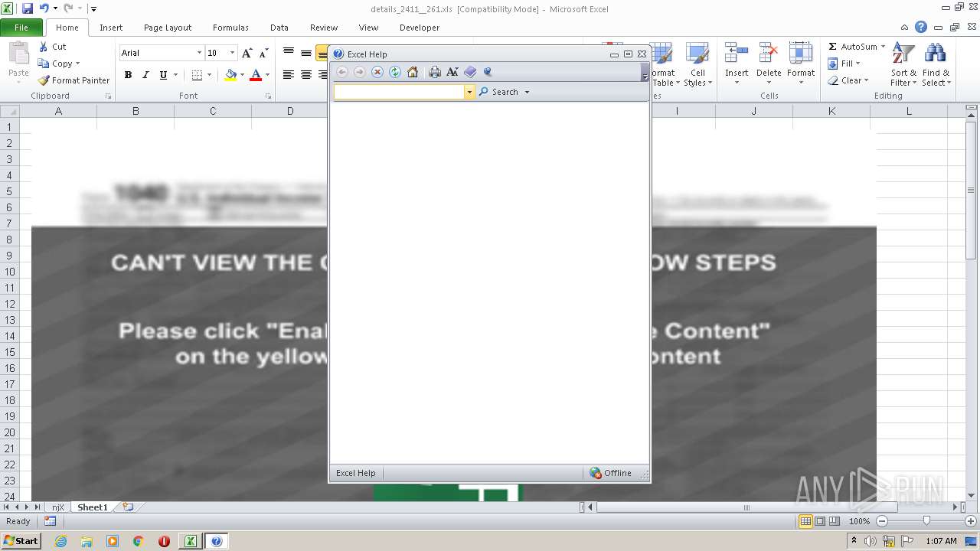Toggle center text alignment
980x551 pixels.
point(305,75)
